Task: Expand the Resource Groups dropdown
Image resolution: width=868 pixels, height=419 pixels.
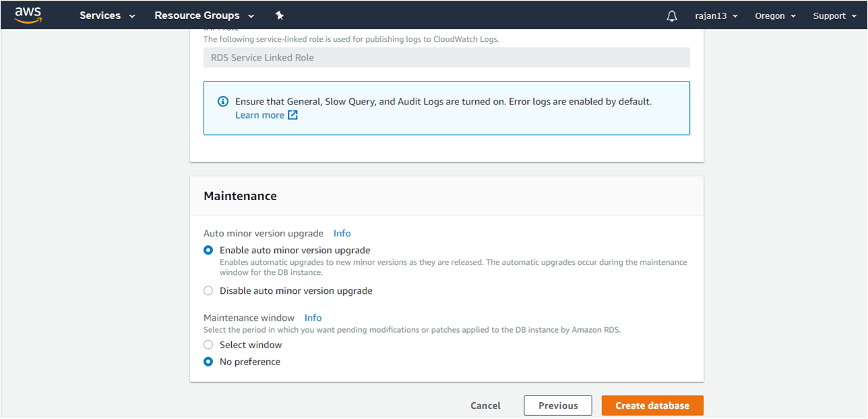Action: click(204, 15)
